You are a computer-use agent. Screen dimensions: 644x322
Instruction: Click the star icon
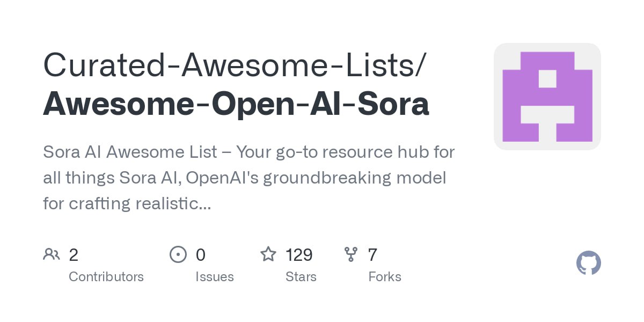point(268,254)
